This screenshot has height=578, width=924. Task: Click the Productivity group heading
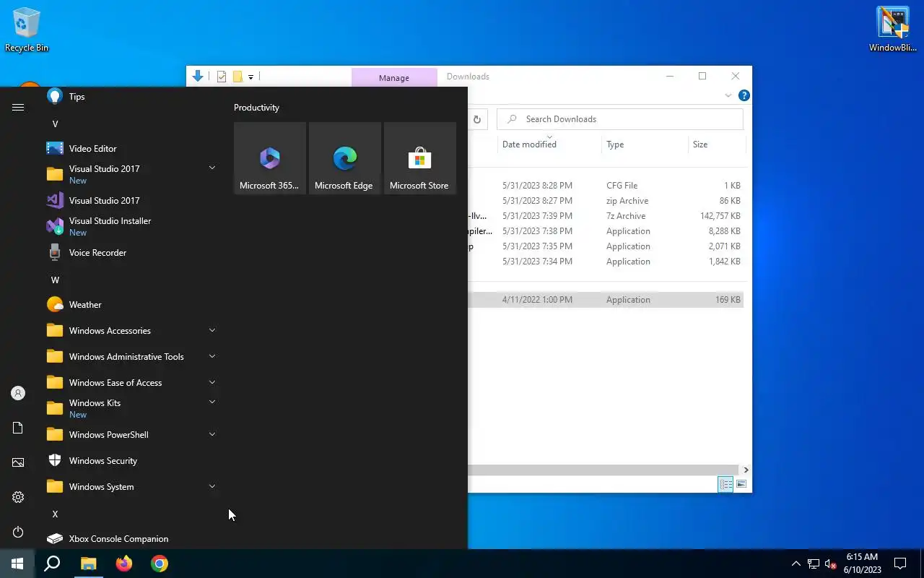[256, 108]
